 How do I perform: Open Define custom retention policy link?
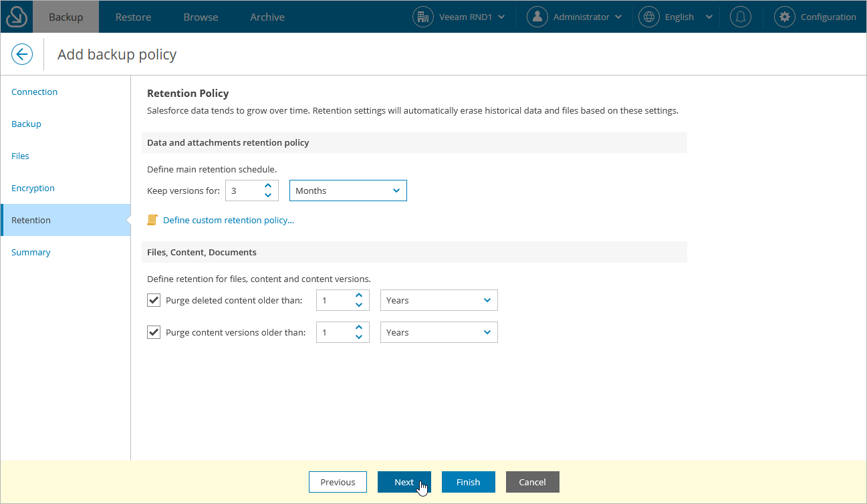227,219
